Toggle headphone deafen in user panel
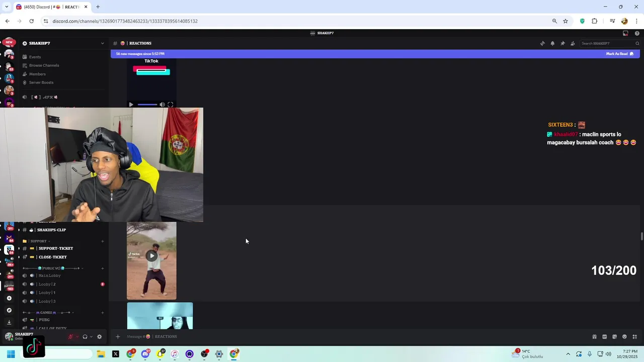644x362 pixels. pos(85,336)
